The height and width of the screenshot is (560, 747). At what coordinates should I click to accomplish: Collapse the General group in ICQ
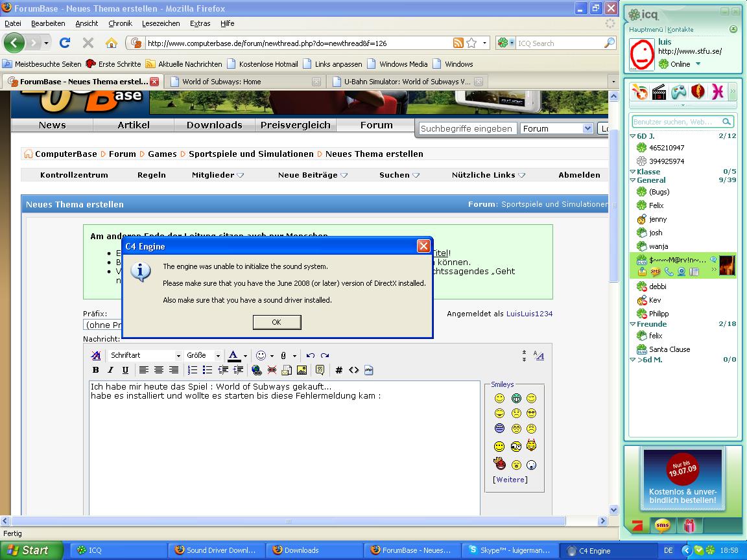point(633,180)
